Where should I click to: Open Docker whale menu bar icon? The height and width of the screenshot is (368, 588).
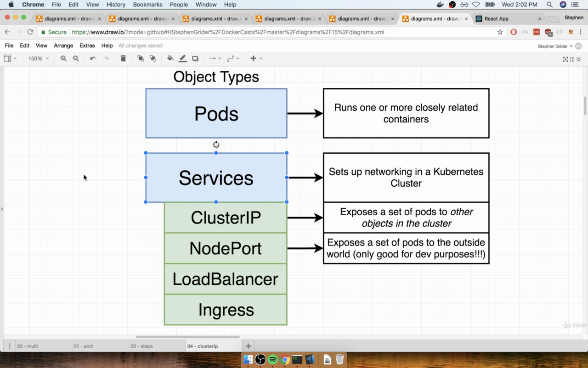click(x=440, y=5)
